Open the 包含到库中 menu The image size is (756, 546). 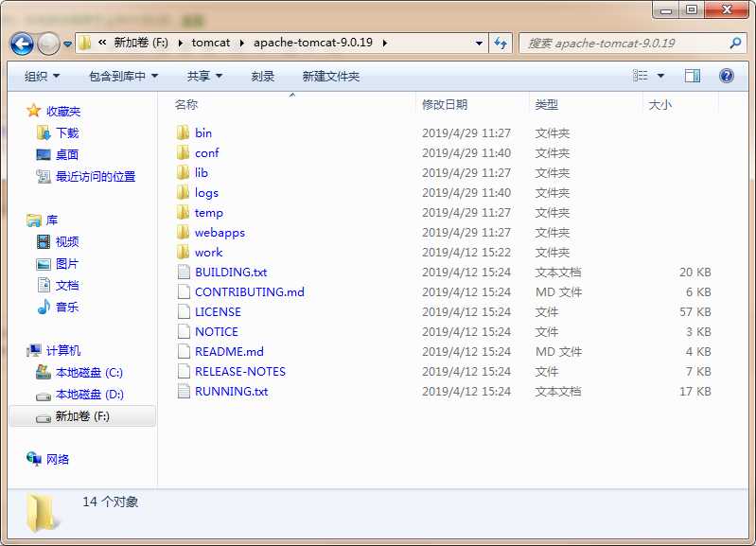[x=124, y=77]
